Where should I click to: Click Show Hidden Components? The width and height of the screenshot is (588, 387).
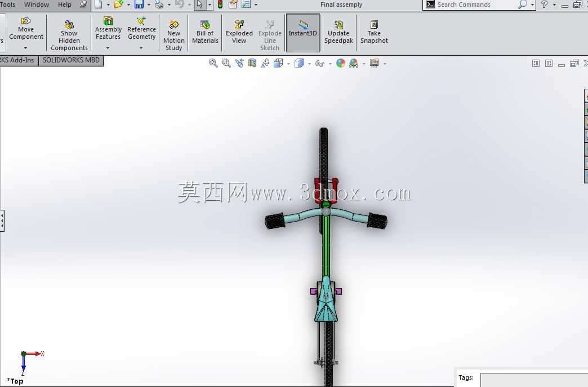[69, 35]
